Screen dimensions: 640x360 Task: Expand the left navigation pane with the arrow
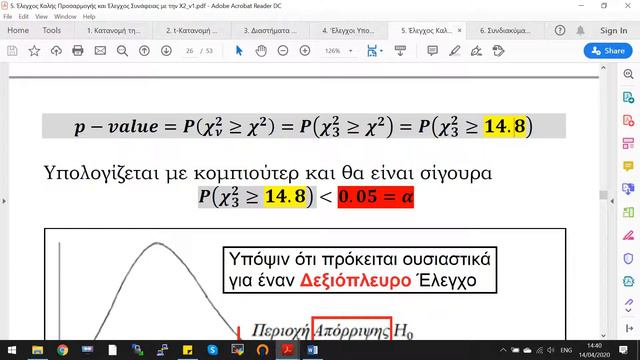click(x=4, y=201)
